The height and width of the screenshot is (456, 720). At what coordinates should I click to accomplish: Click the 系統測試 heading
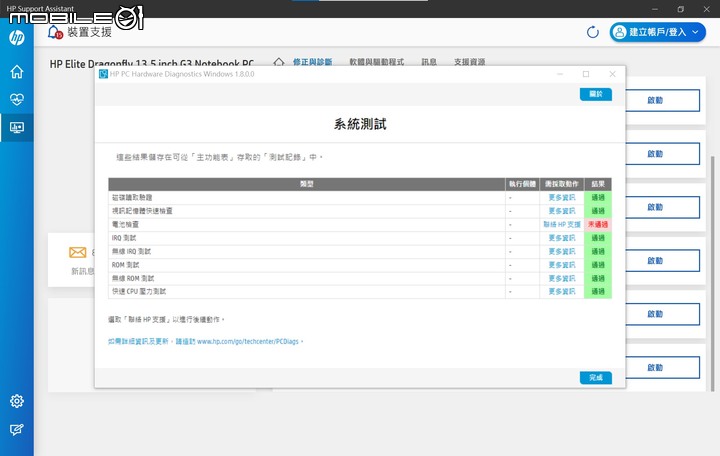[x=360, y=124]
